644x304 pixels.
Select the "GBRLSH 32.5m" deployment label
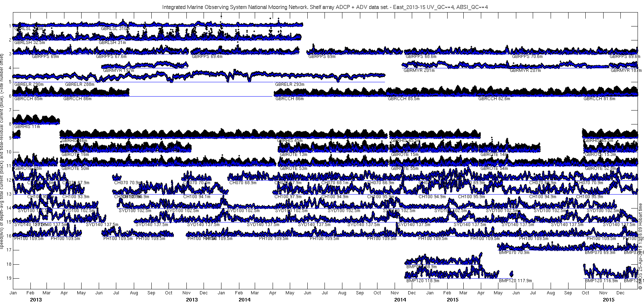(x=30, y=43)
